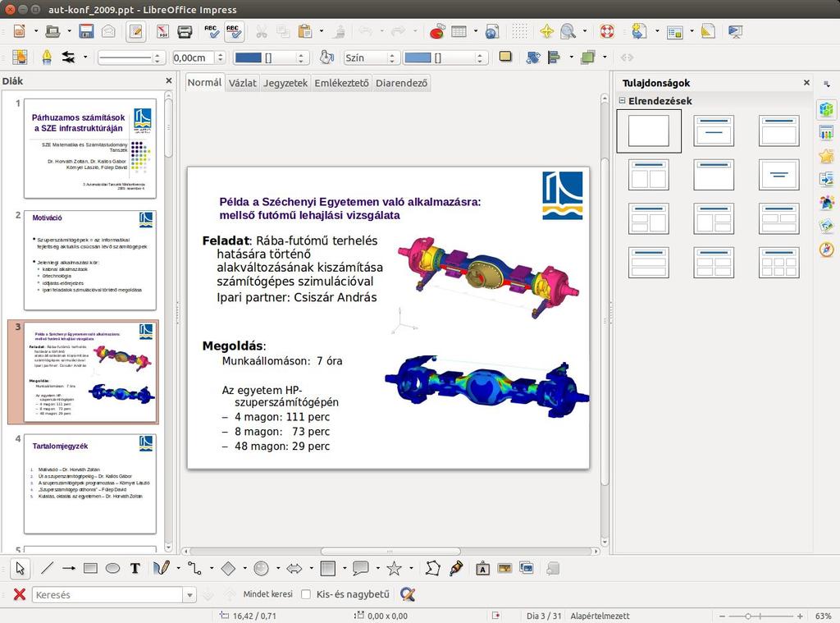The height and width of the screenshot is (623, 840).
Task: Toggle automatic spell checking
Action: pos(233,32)
